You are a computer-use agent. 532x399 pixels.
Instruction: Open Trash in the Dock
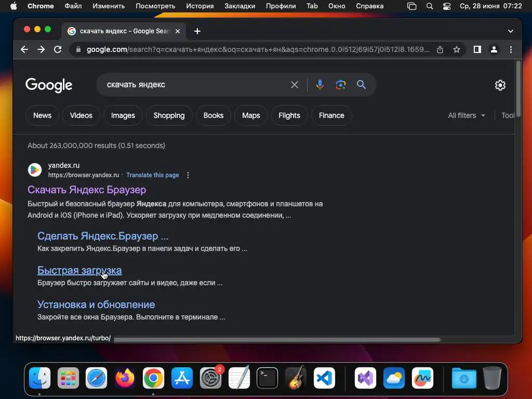(x=493, y=378)
